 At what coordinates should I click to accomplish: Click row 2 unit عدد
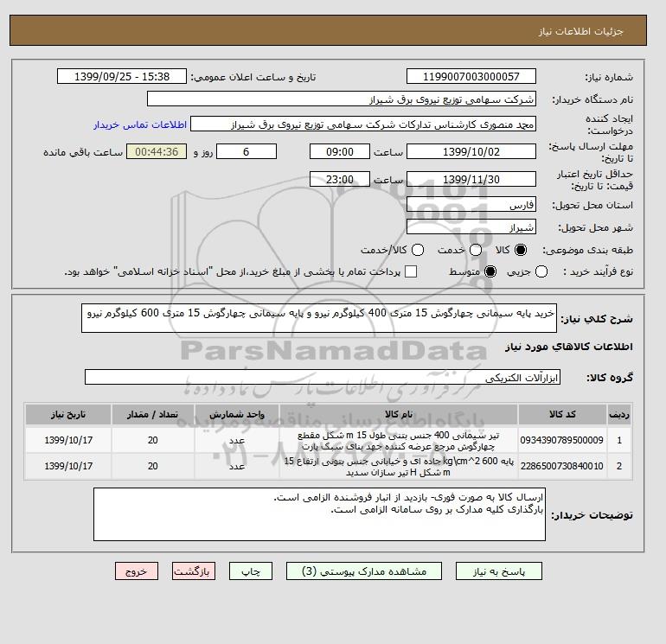tap(237, 467)
